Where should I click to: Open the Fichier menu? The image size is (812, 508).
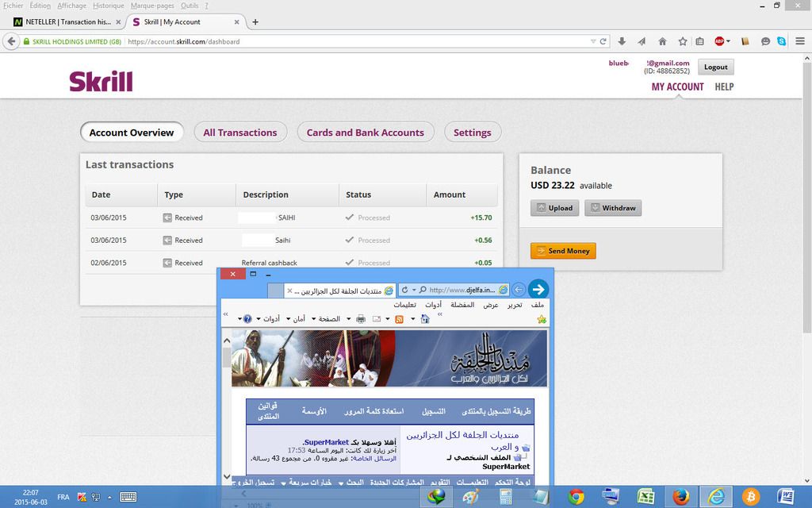click(13, 6)
